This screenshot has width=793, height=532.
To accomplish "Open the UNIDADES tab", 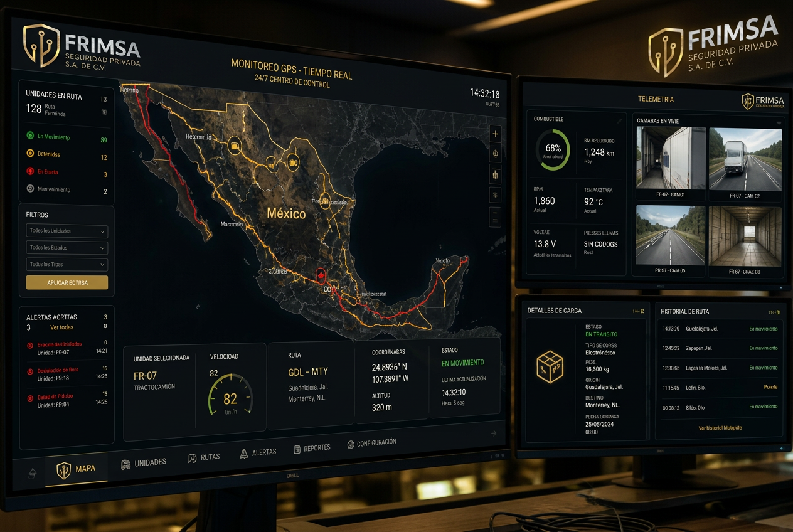I will coord(144,463).
